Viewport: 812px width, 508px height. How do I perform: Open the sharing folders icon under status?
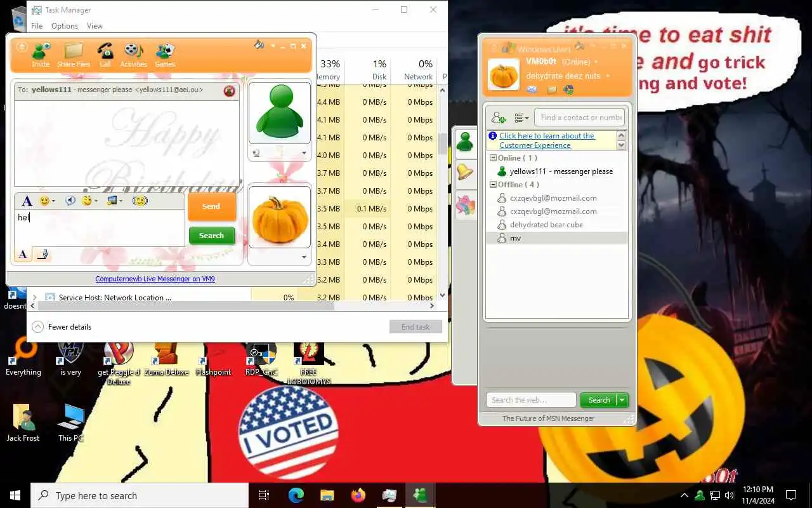tap(552, 90)
